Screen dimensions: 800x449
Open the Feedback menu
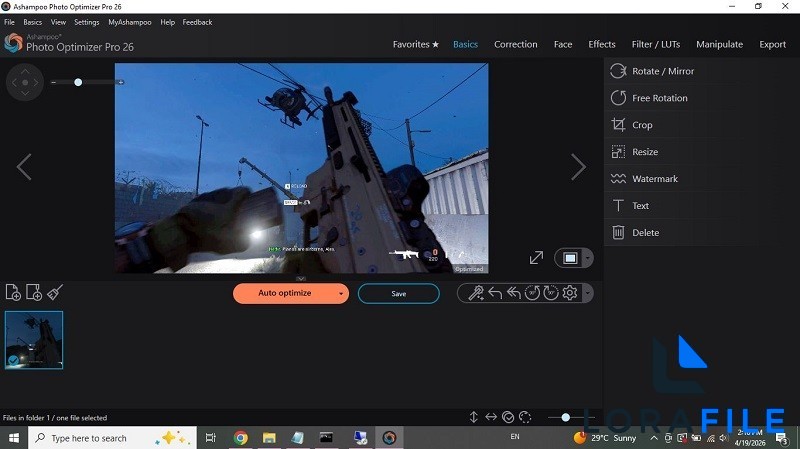(x=197, y=22)
